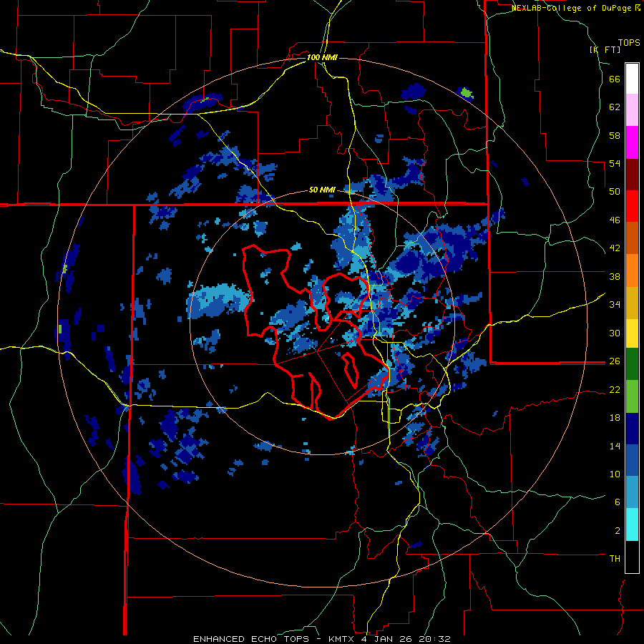Click the 22 legend value
Screen dimensions: 644x644
coord(615,389)
